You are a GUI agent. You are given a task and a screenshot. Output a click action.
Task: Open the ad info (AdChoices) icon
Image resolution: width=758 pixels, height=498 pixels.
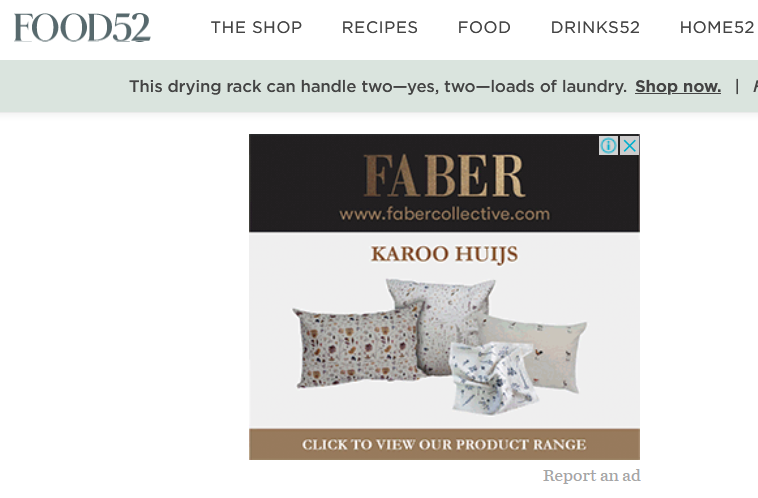609,145
